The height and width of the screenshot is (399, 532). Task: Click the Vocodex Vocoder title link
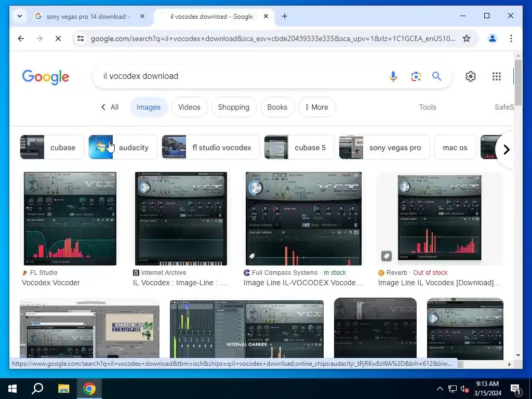pos(51,283)
